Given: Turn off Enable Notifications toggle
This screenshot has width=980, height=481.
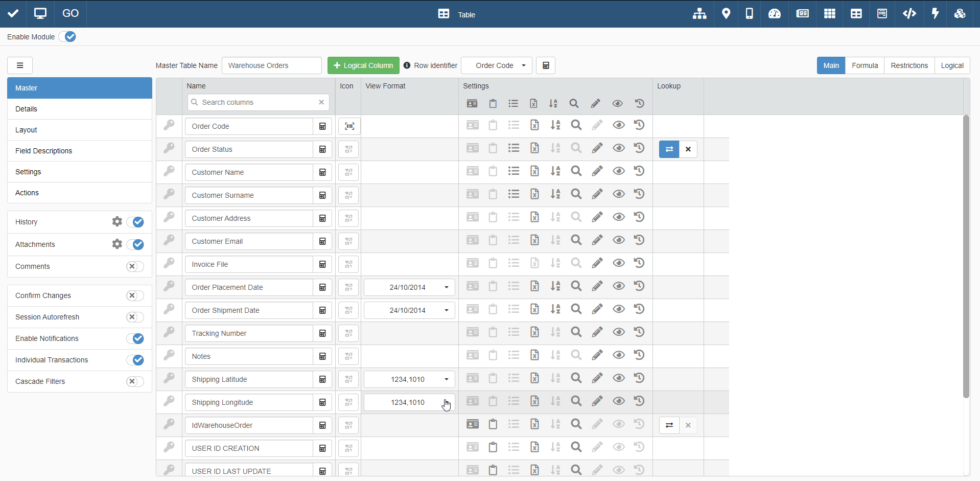Looking at the screenshot, I should (x=135, y=338).
